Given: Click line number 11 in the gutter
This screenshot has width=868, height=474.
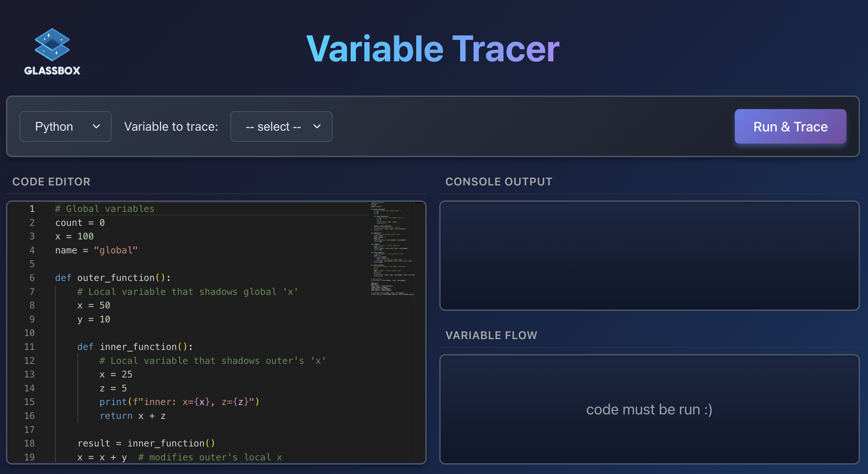Looking at the screenshot, I should 29,347.
